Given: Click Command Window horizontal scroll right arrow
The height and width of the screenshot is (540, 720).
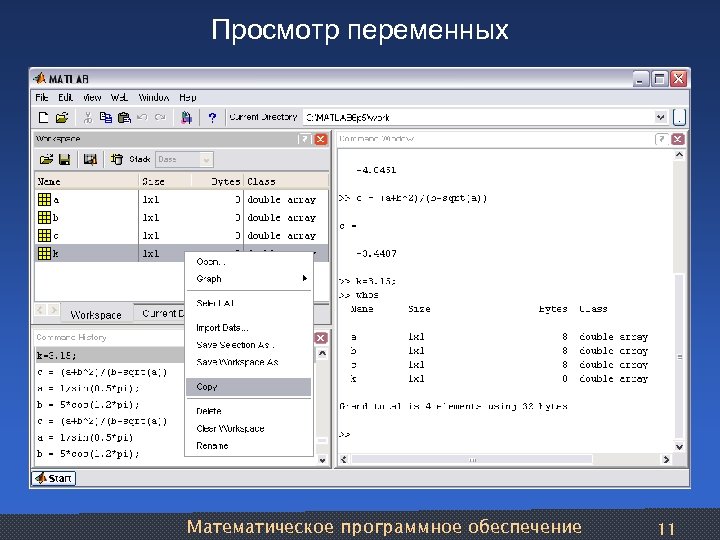Looking at the screenshot, I should pos(666,459).
